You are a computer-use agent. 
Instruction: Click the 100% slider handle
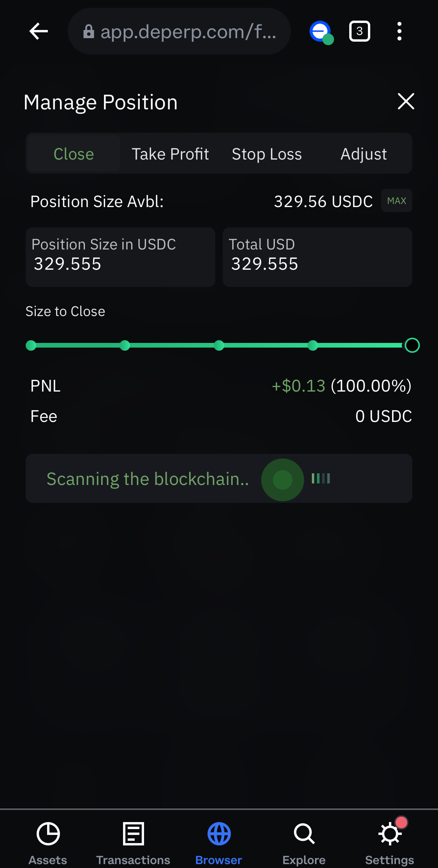tap(412, 345)
